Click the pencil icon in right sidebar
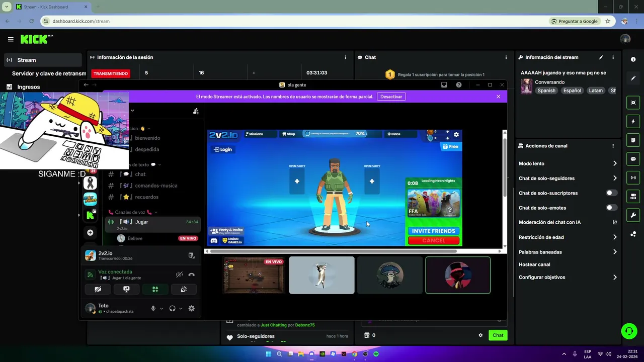This screenshot has height=362, width=644. pyautogui.click(x=633, y=78)
